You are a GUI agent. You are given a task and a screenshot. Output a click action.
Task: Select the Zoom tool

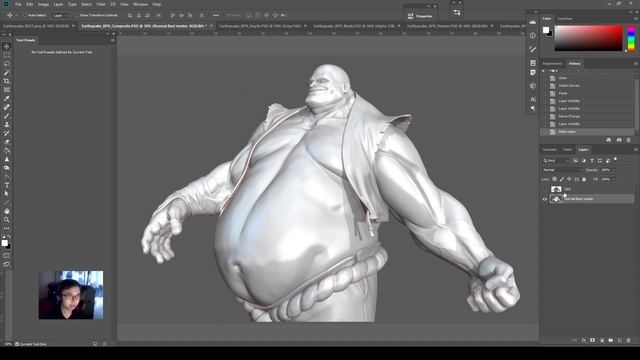(7, 220)
